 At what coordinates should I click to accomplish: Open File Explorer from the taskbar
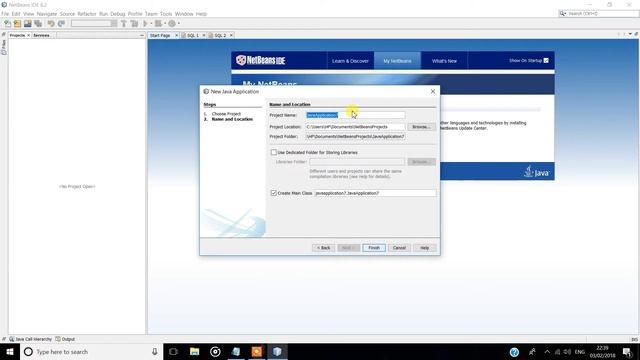(195, 351)
